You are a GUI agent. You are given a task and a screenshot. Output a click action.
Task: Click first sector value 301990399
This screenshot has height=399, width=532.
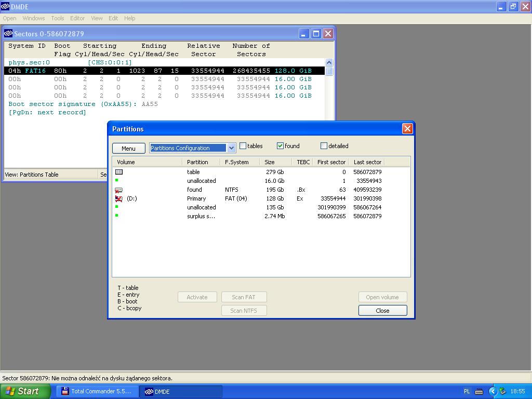[331, 207]
